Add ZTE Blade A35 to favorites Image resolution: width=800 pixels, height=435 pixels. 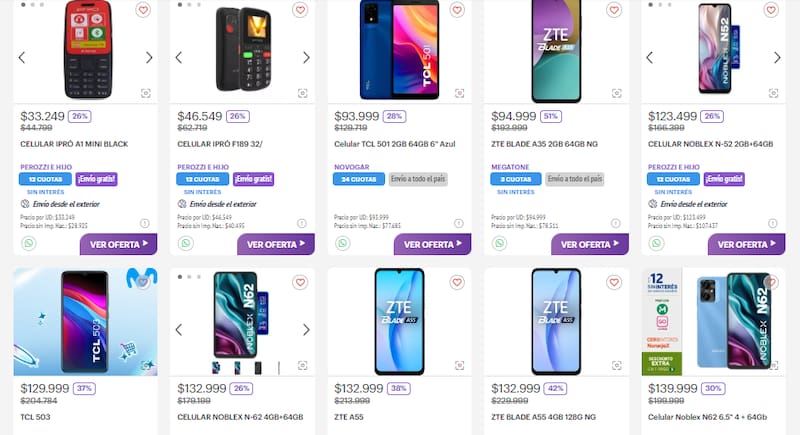click(614, 10)
